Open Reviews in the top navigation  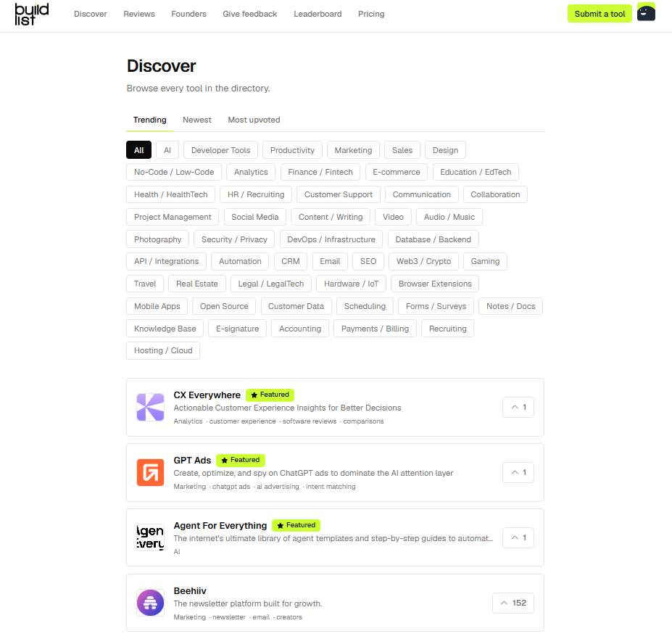click(139, 14)
